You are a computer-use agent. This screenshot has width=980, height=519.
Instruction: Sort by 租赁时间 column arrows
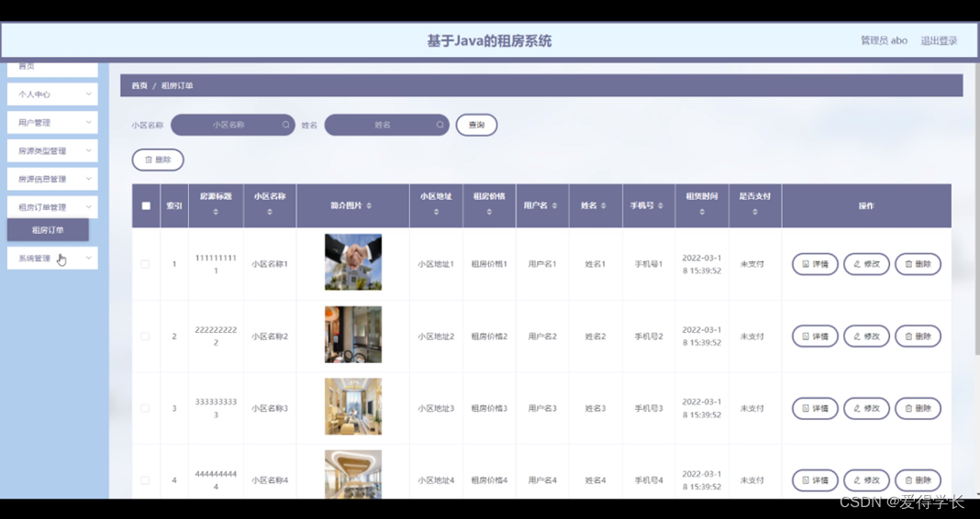[x=702, y=213]
